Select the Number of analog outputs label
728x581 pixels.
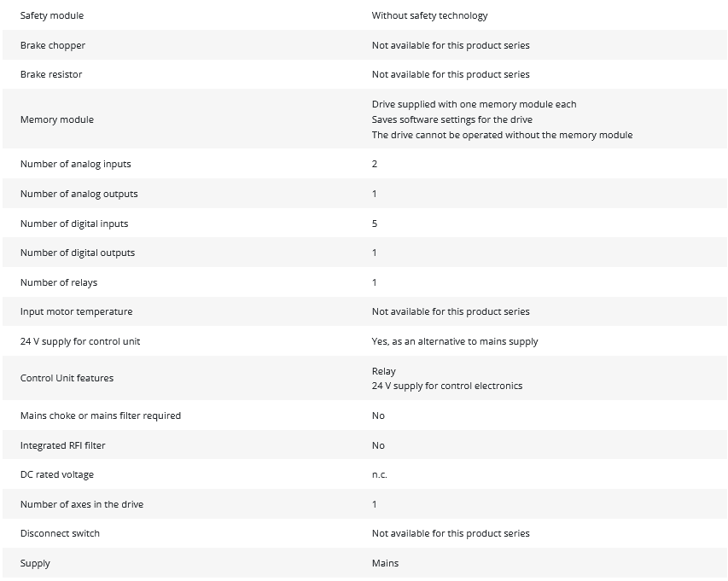pyautogui.click(x=79, y=194)
